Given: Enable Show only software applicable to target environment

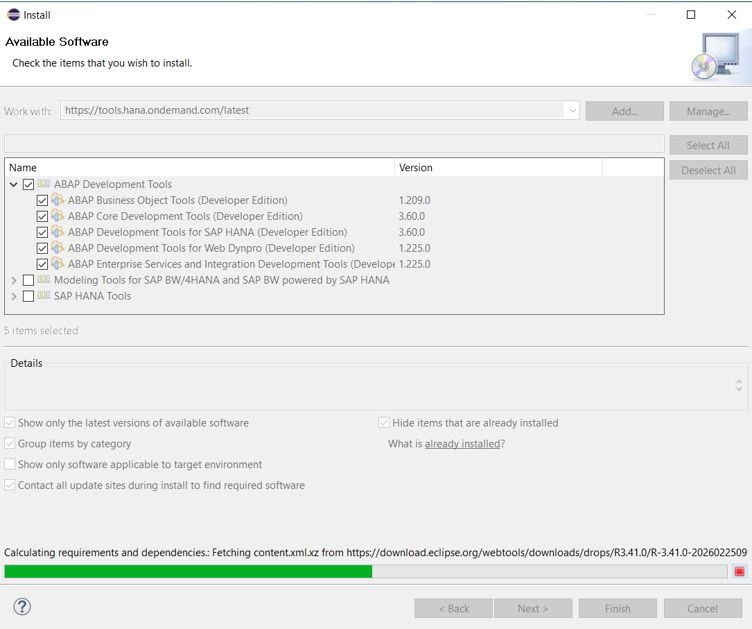Looking at the screenshot, I should tap(10, 464).
